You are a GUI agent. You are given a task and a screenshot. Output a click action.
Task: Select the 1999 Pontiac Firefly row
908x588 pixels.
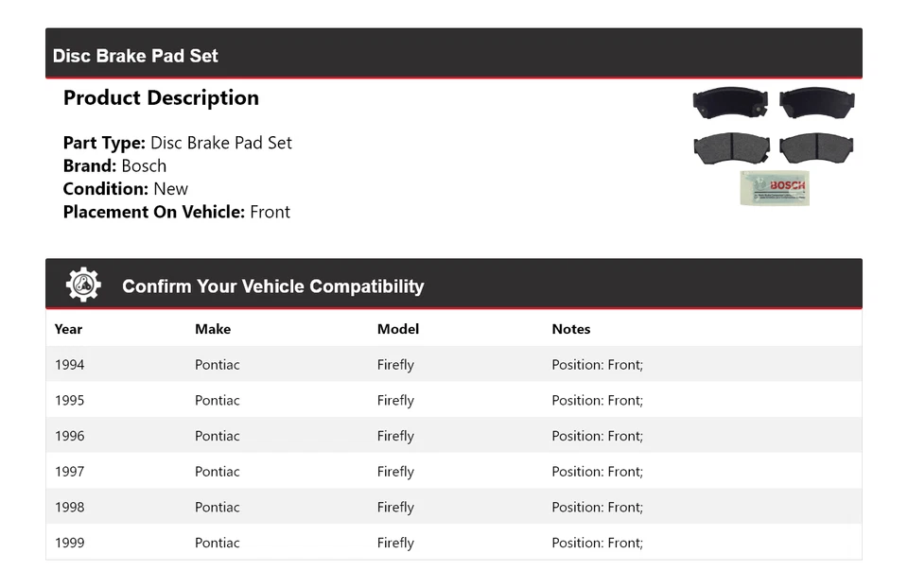(453, 543)
